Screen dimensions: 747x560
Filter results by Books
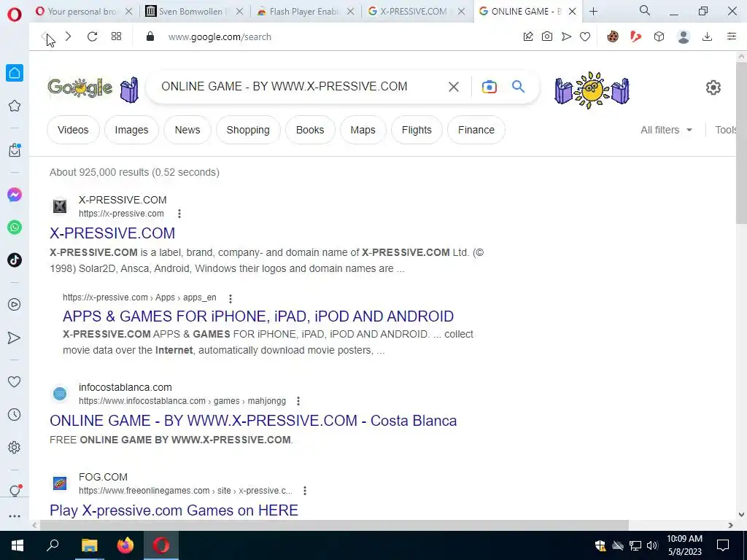tap(310, 130)
